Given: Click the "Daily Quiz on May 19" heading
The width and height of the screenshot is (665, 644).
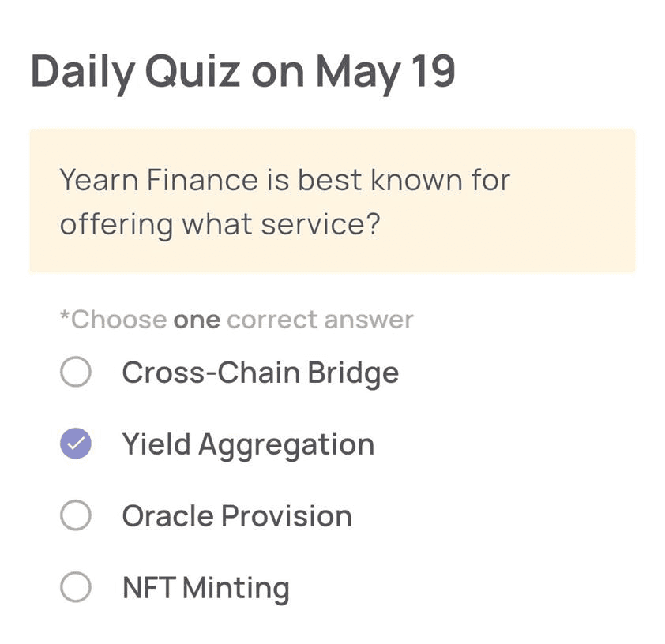Looking at the screenshot, I should coord(243,73).
